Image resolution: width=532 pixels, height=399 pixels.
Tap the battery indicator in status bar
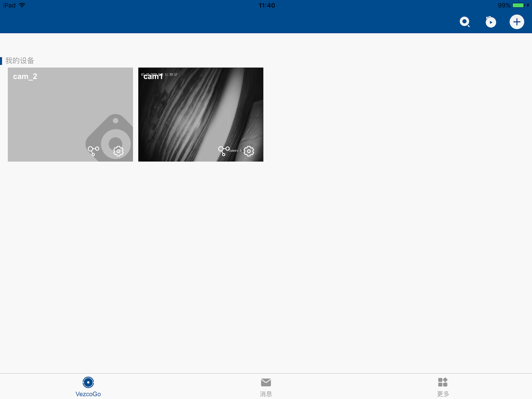[518, 5]
